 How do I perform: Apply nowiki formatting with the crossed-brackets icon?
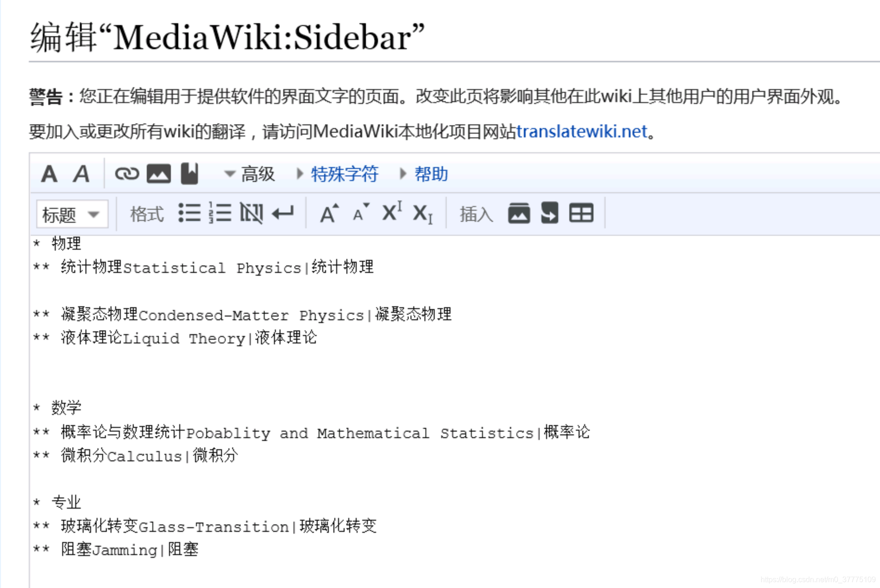[x=251, y=213]
